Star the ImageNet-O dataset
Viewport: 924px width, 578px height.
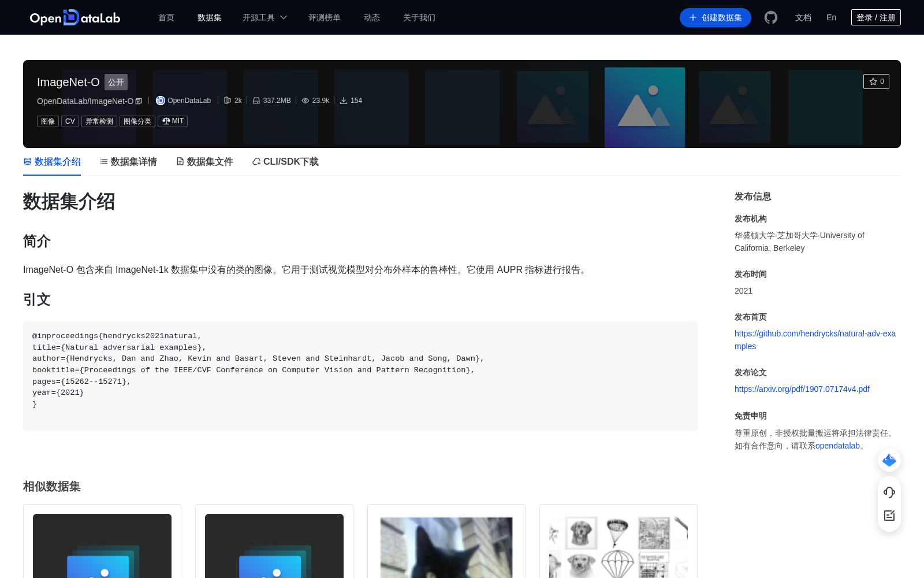click(876, 81)
